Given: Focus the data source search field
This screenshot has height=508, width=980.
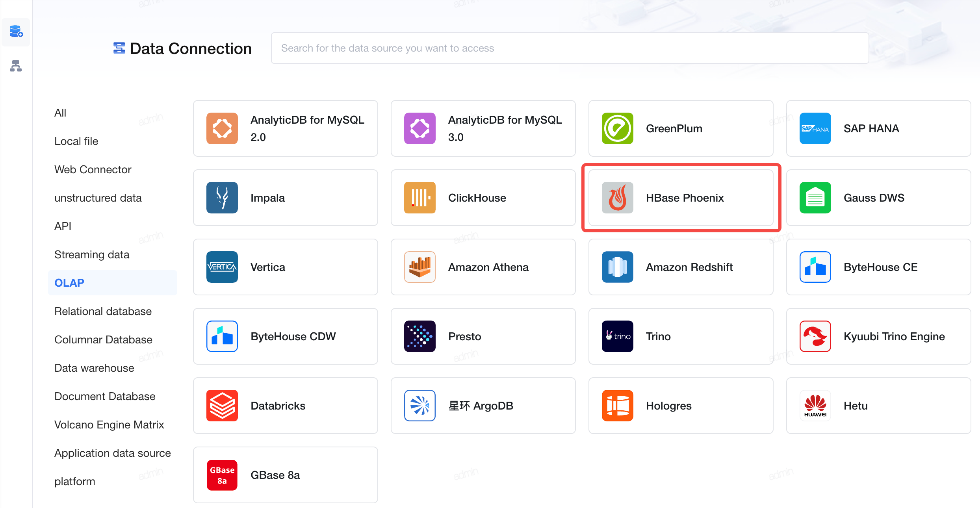Looking at the screenshot, I should click(570, 48).
